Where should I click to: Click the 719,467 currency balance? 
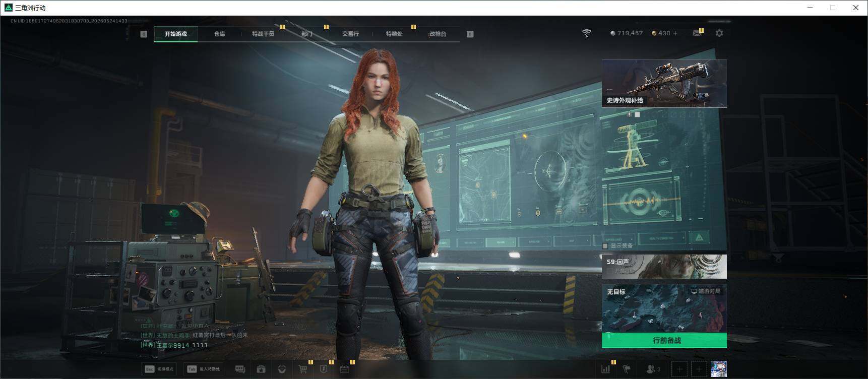(627, 33)
